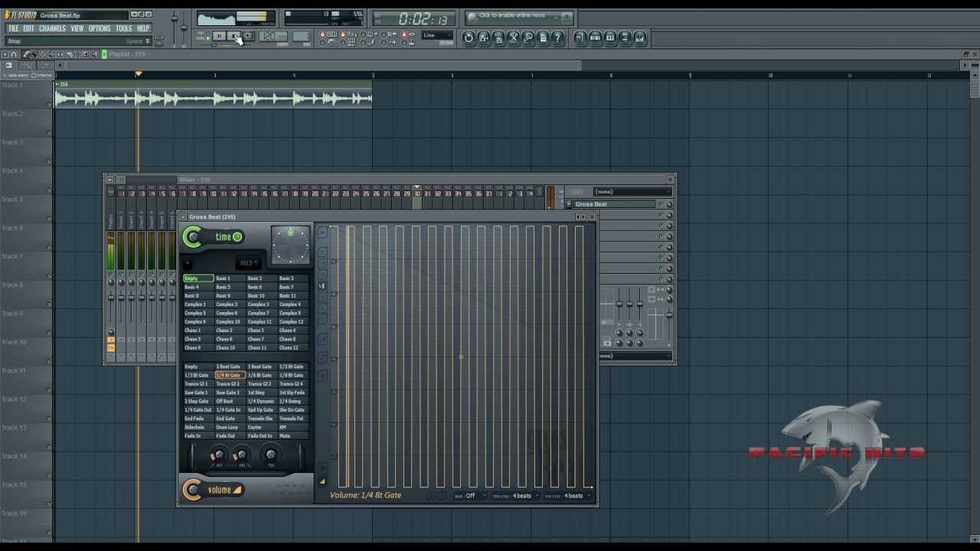Click the project info icon
Image resolution: width=980 pixels, height=551 pixels.
click(x=543, y=37)
